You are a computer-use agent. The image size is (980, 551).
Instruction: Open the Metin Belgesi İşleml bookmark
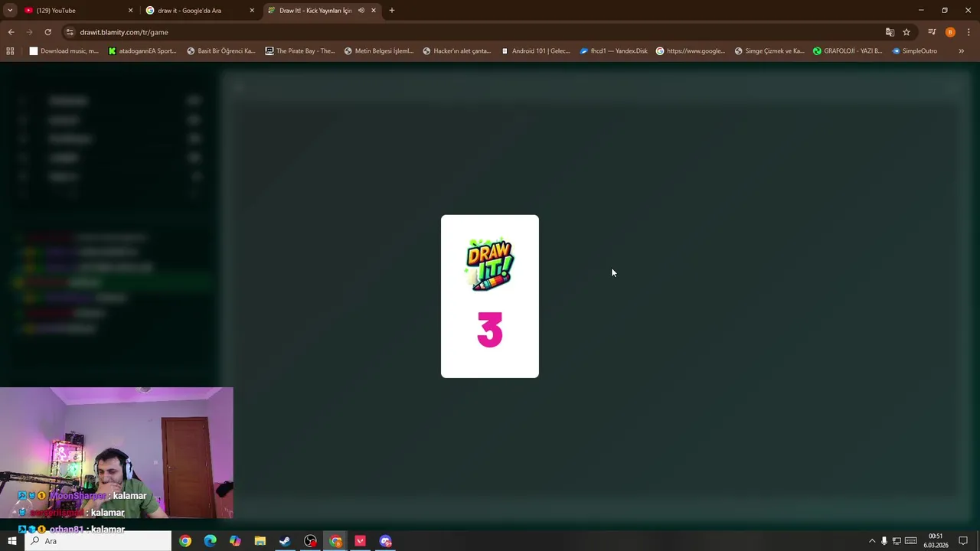coord(379,51)
